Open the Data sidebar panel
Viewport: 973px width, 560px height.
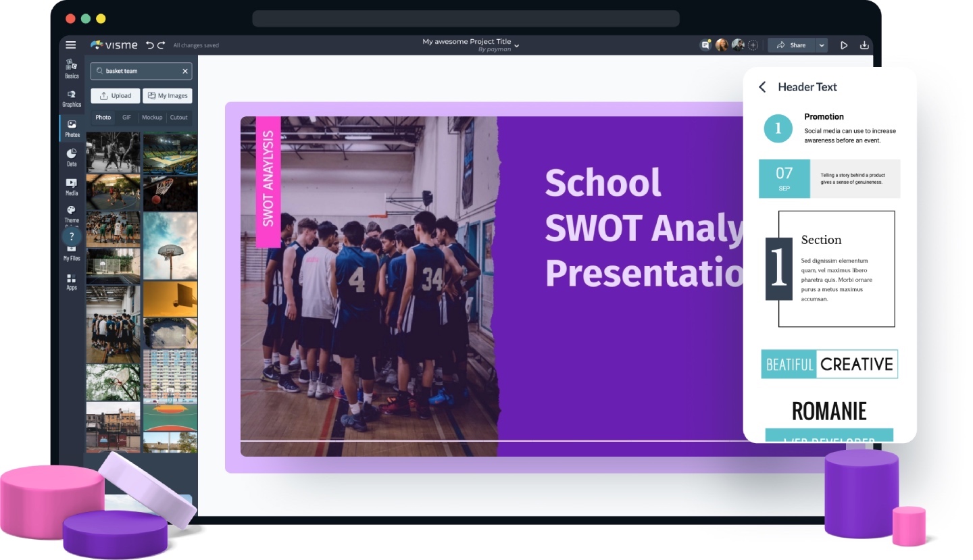tap(72, 157)
